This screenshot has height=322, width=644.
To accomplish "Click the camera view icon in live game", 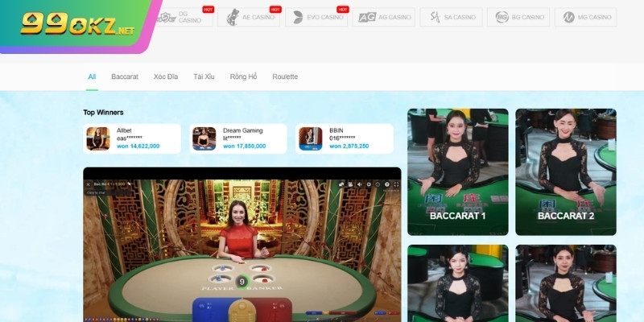I will pos(350,184).
